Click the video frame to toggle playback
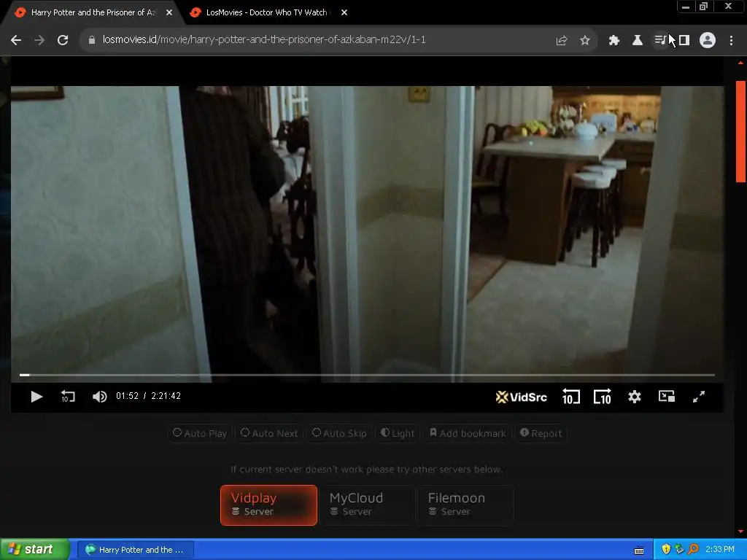The width and height of the screenshot is (747, 560). (367, 228)
